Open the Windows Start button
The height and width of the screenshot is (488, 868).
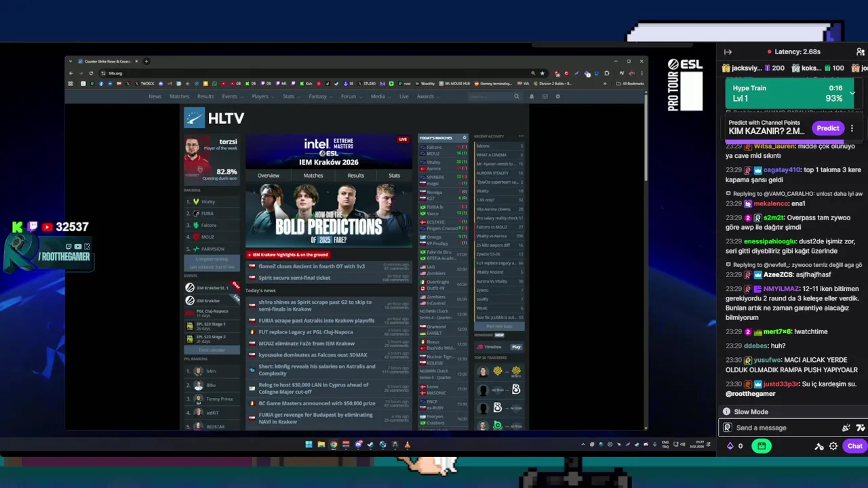(309, 445)
